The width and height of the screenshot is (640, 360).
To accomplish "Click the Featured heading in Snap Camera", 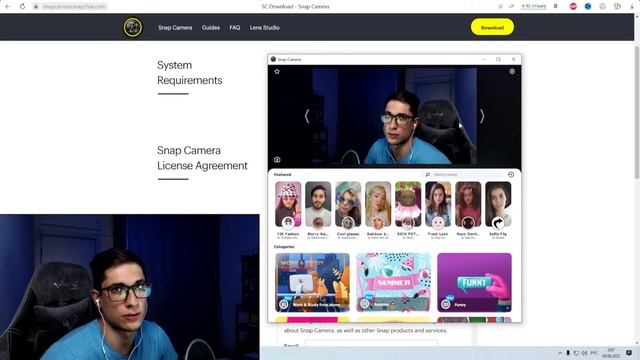I will [282, 175].
